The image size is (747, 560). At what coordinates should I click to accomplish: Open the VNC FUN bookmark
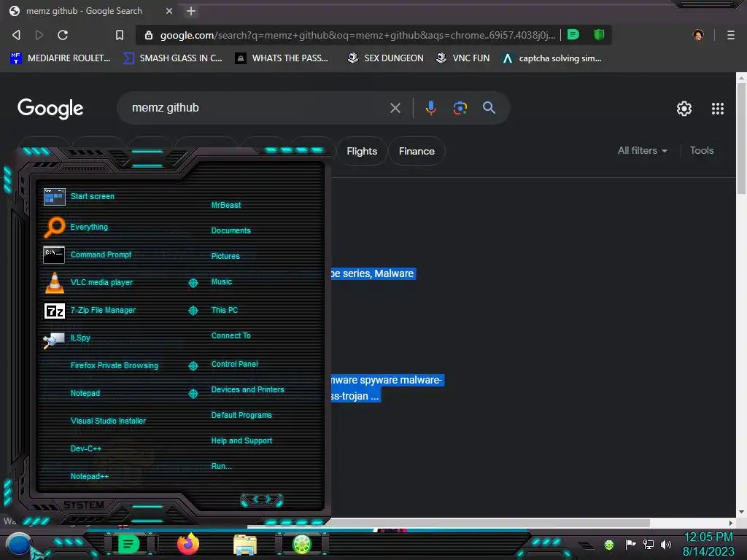point(462,58)
